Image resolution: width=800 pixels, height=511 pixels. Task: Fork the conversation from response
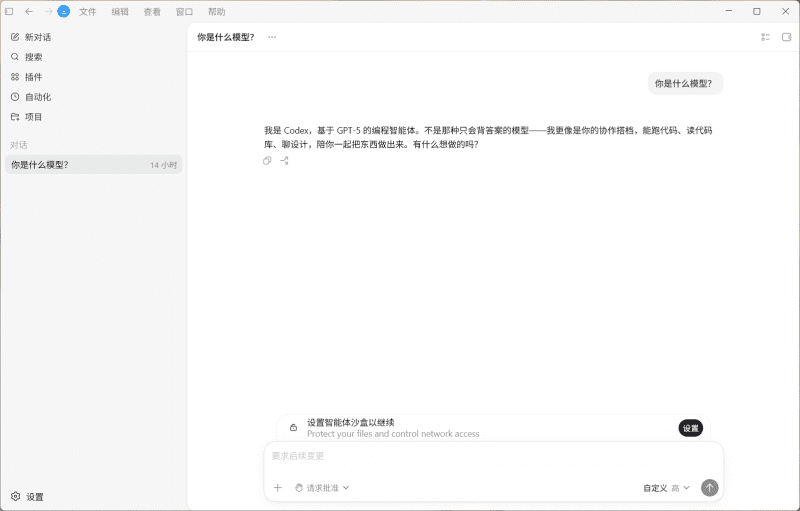pyautogui.click(x=284, y=161)
